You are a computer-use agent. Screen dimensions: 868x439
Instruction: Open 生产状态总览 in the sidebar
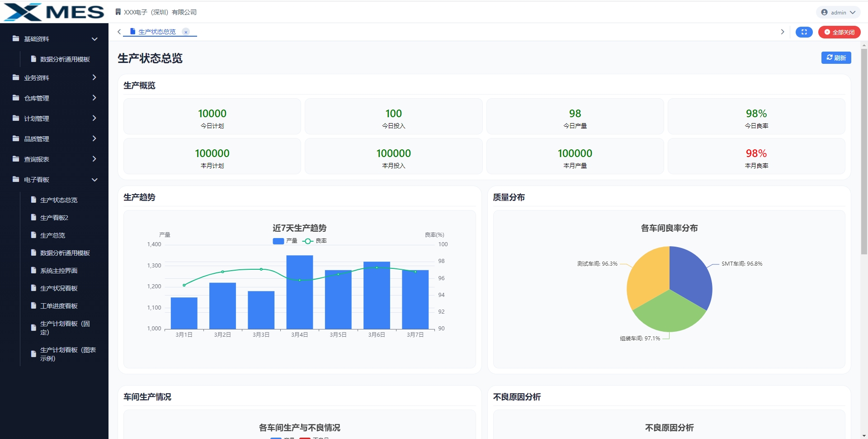(59, 200)
